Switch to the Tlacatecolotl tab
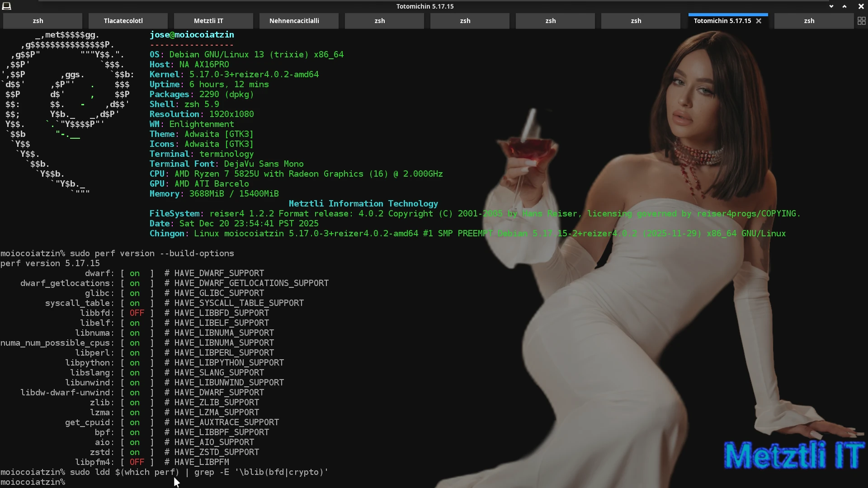Screen dimensions: 868x488 pyautogui.click(x=123, y=21)
